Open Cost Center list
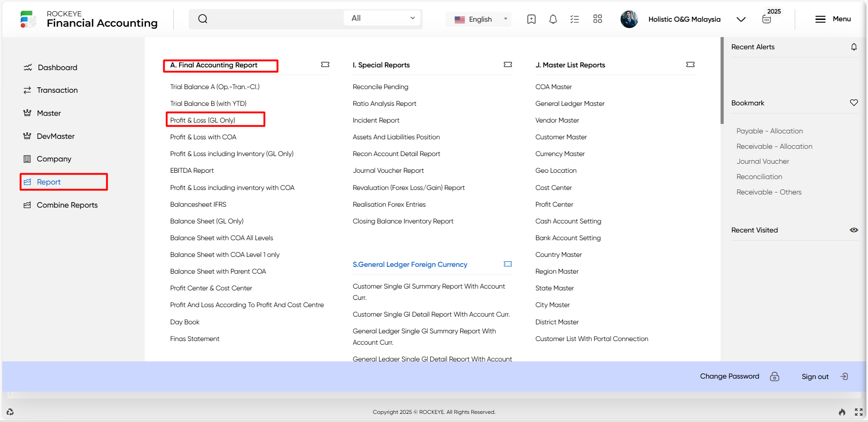The width and height of the screenshot is (868, 422). [554, 188]
